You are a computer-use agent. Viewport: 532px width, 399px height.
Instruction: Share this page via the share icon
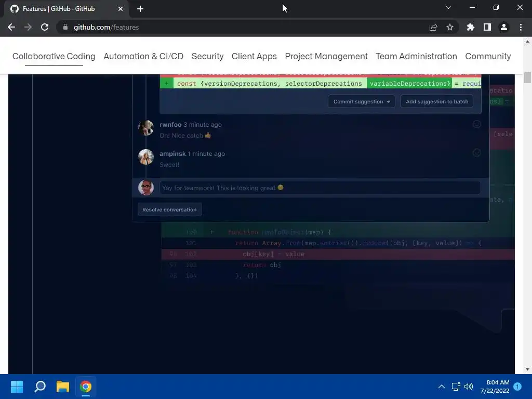coord(433,27)
